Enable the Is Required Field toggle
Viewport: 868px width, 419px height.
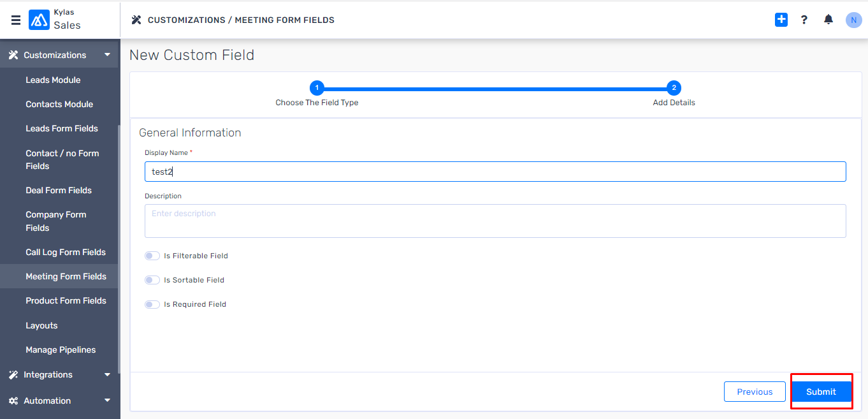(x=152, y=304)
